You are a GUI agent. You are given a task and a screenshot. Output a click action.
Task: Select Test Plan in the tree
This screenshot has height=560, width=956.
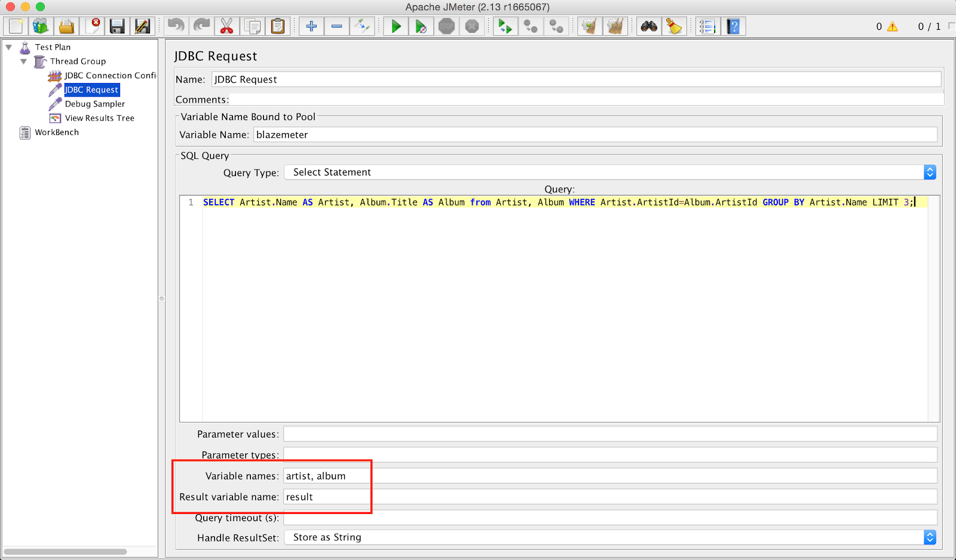coord(53,47)
